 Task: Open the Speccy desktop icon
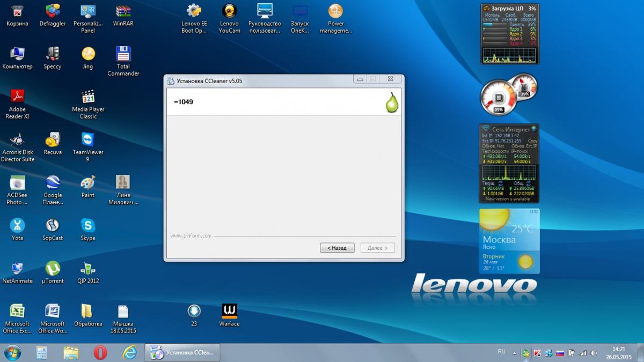click(x=53, y=55)
